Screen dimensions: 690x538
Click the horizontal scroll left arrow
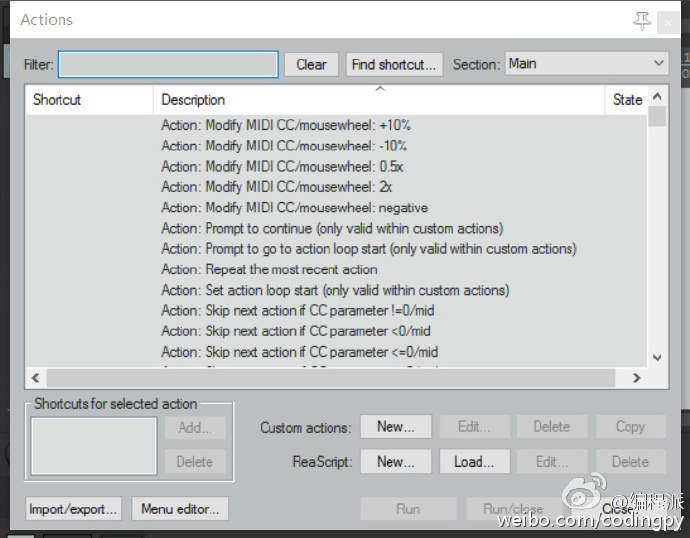[36, 377]
